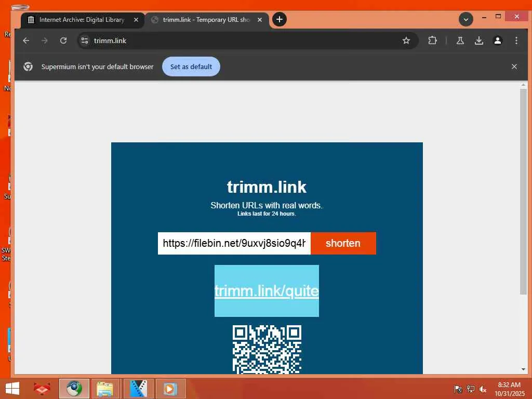This screenshot has width=532, height=399.
Task: Click the forward navigation arrow
Action: point(45,41)
